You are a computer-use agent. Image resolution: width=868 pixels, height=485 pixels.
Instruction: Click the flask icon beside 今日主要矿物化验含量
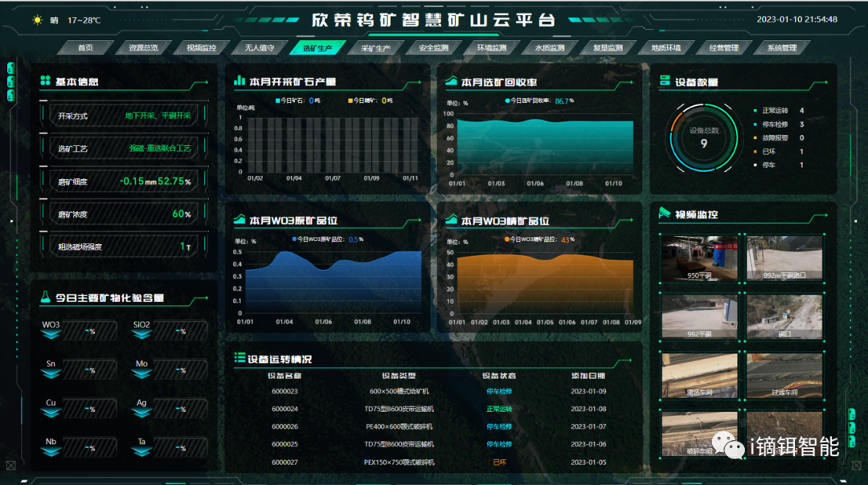45,297
